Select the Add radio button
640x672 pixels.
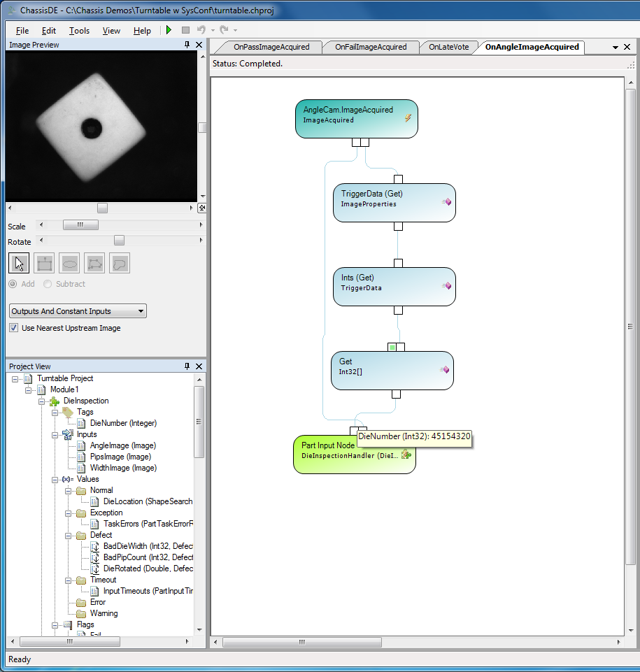tap(13, 284)
